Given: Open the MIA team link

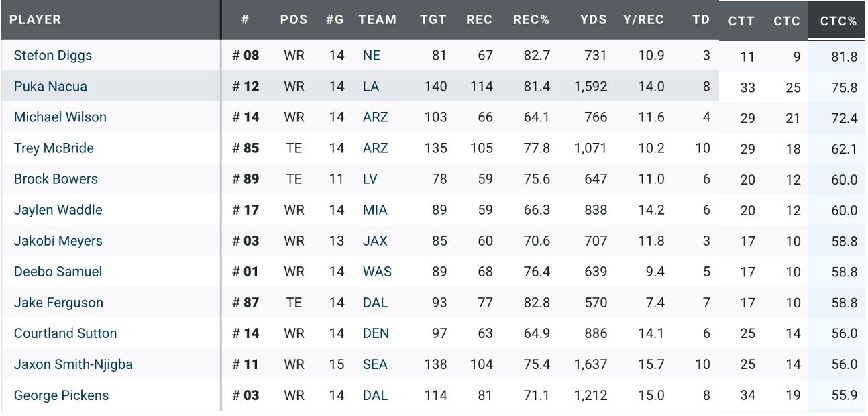Looking at the screenshot, I should coord(375,210).
